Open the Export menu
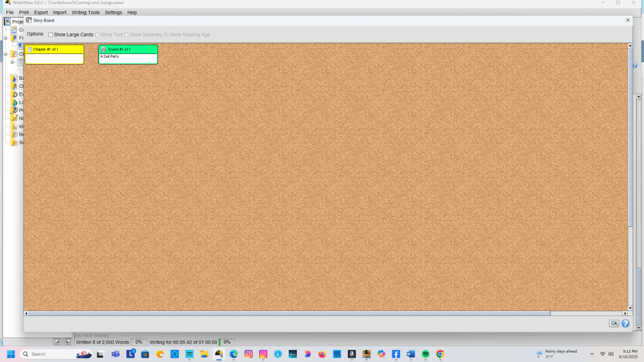Image resolution: width=644 pixels, height=362 pixels. [x=41, y=13]
